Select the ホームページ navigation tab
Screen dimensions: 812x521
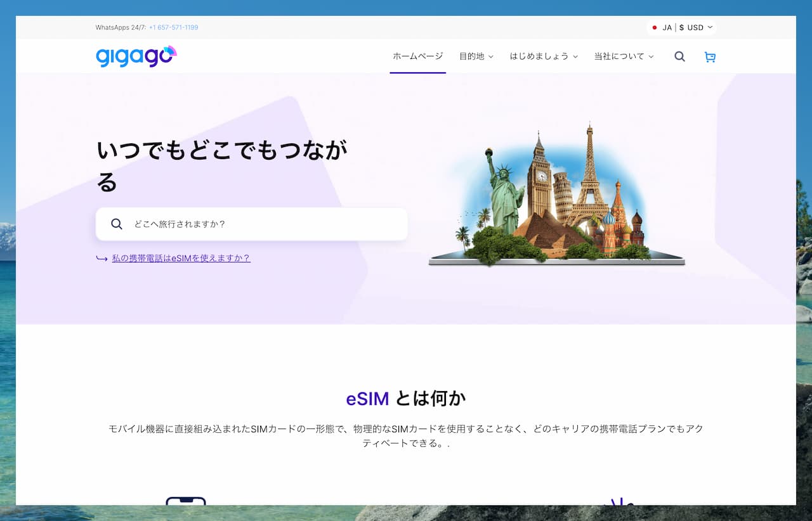pyautogui.click(x=417, y=56)
